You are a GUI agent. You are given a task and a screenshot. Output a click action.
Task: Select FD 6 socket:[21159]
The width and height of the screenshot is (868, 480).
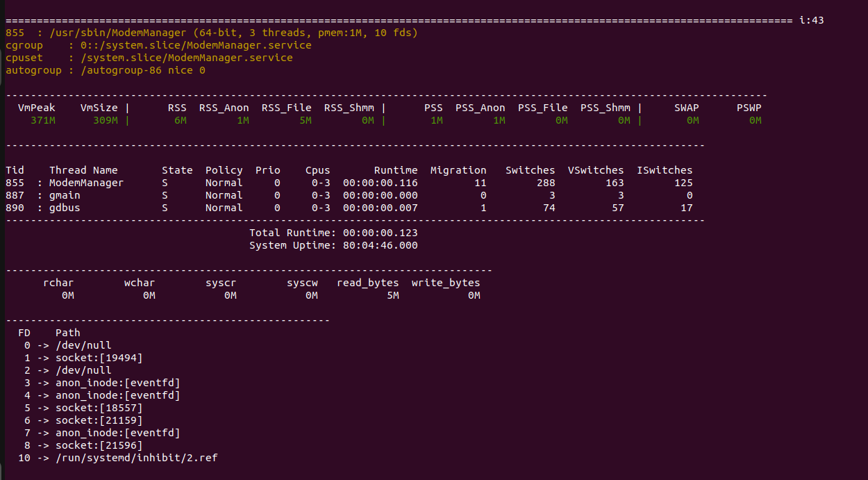tap(99, 420)
